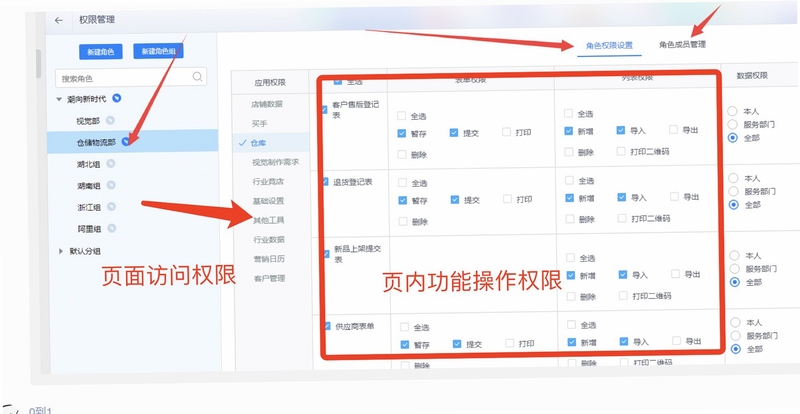800x414 pixels.
Task: Choose 服务部门 data scope for 客户售后登记表
Action: pyautogui.click(x=733, y=124)
